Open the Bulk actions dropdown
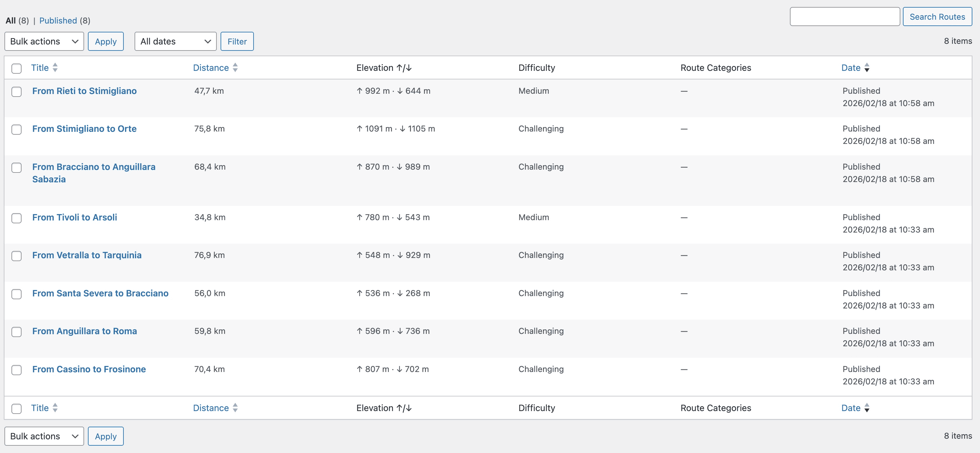Viewport: 980px width, 453px height. (x=44, y=41)
